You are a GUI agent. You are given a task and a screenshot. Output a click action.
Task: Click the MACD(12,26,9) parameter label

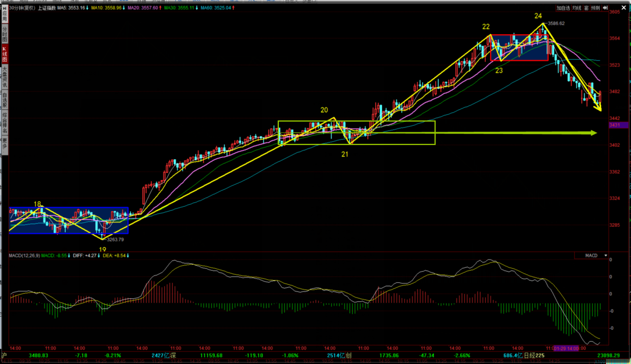(x=24, y=255)
